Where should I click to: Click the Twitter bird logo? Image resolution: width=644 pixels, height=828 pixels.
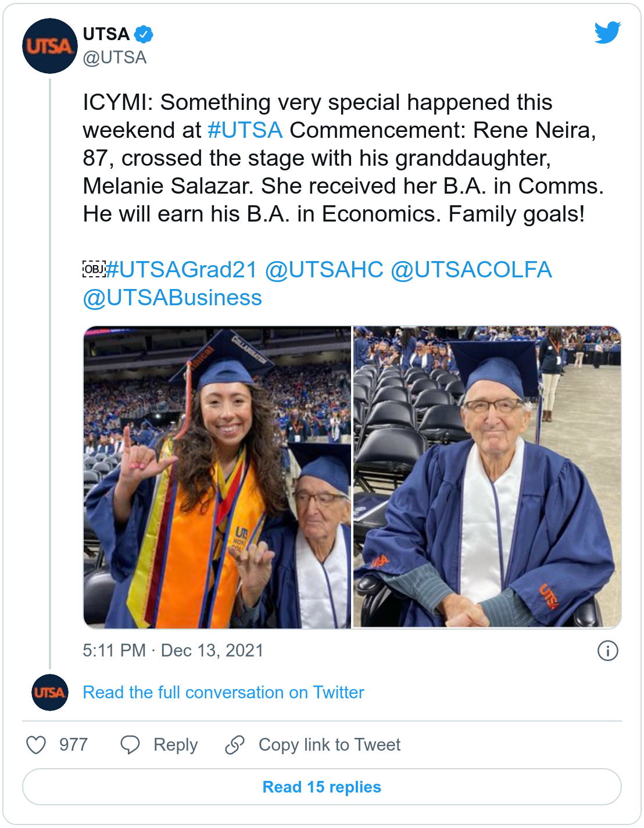pyautogui.click(x=607, y=33)
